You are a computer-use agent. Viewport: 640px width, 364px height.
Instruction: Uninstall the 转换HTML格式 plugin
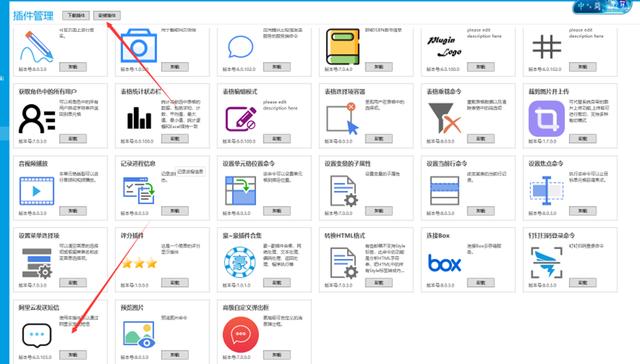click(379, 283)
